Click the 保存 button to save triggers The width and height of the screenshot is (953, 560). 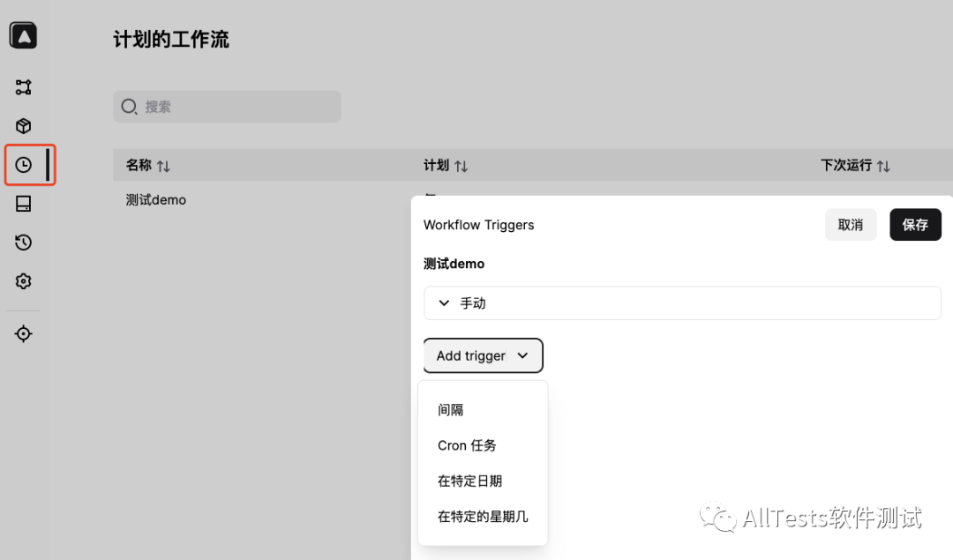coord(915,225)
